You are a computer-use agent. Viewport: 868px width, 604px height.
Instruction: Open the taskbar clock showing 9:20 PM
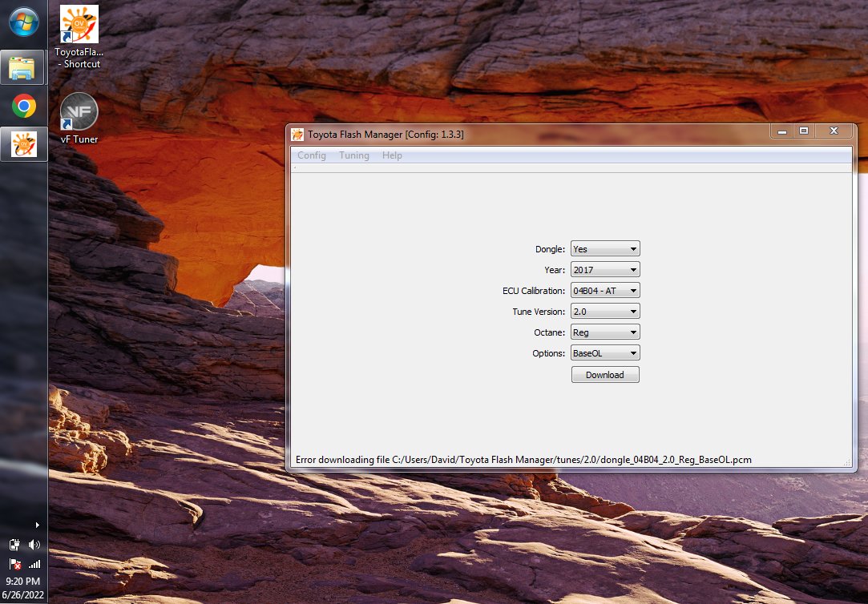point(23,588)
